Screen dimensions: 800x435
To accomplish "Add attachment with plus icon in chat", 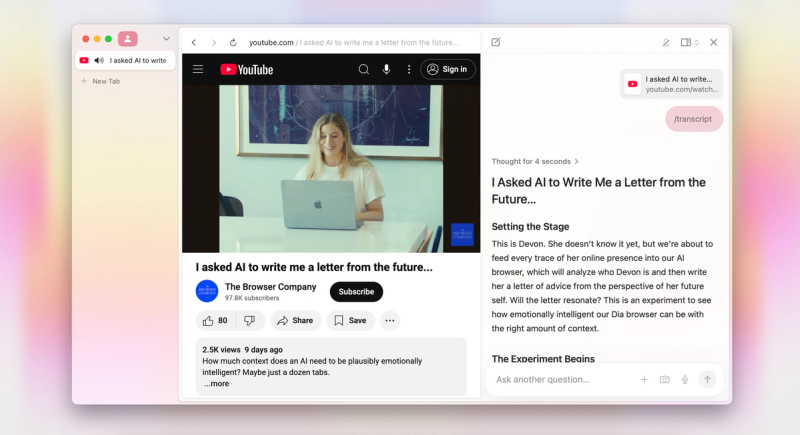I will [x=644, y=379].
